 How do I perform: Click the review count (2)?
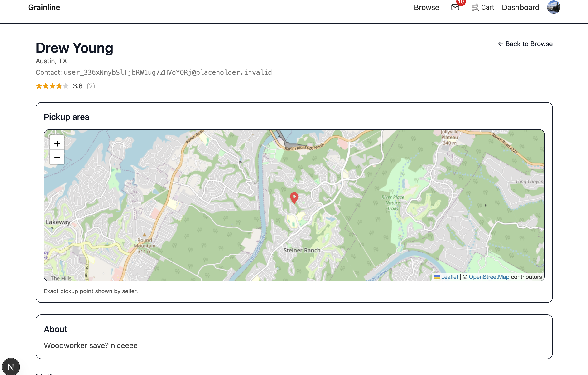[x=91, y=86]
